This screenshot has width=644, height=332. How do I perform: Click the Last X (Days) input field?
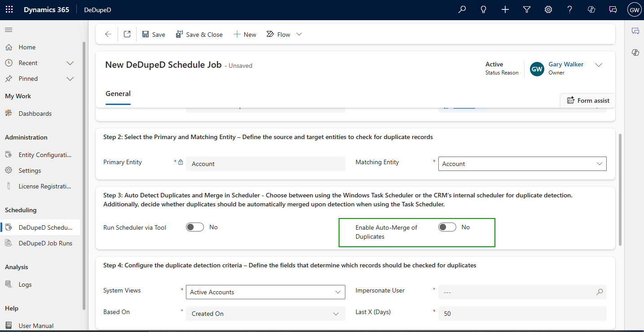(522, 314)
